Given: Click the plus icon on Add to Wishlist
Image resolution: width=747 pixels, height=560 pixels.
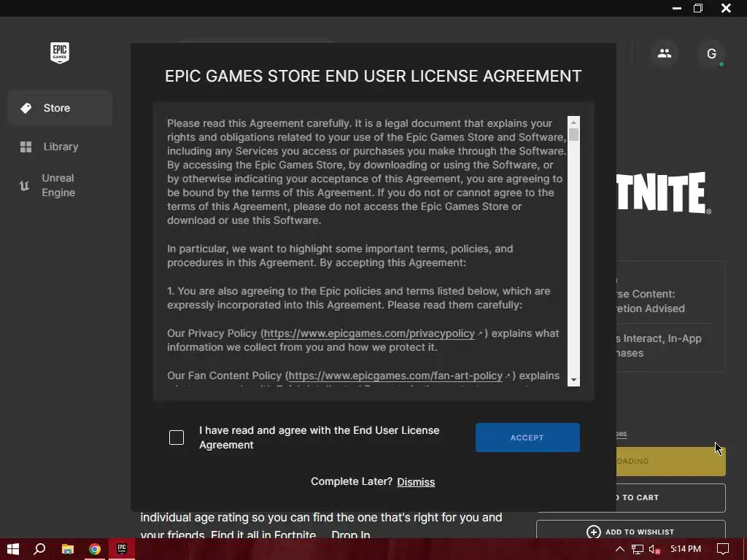Looking at the screenshot, I should pyautogui.click(x=593, y=532).
